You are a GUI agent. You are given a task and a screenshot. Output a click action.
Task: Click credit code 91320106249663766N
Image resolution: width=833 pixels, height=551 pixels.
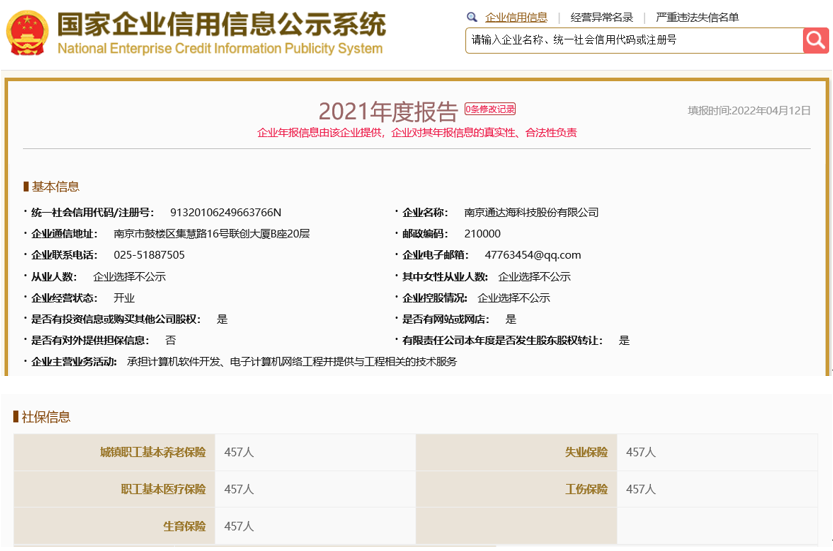(226, 213)
